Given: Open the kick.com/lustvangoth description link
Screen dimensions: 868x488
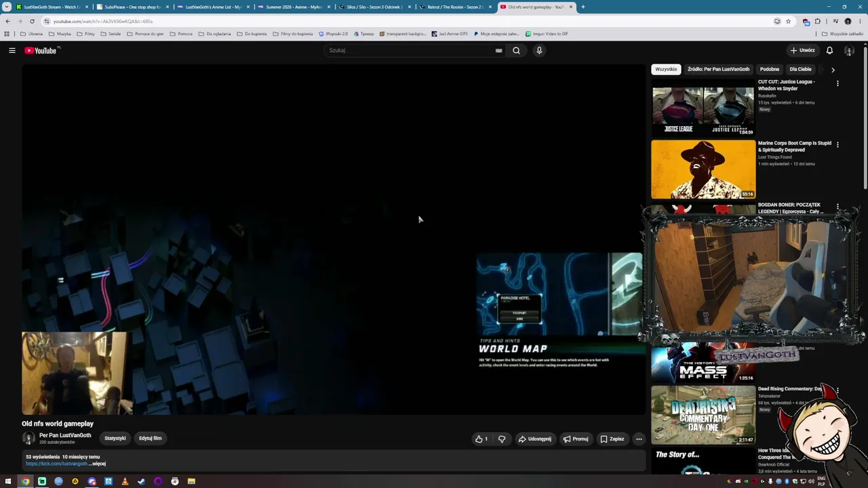Looking at the screenshot, I should [56, 464].
